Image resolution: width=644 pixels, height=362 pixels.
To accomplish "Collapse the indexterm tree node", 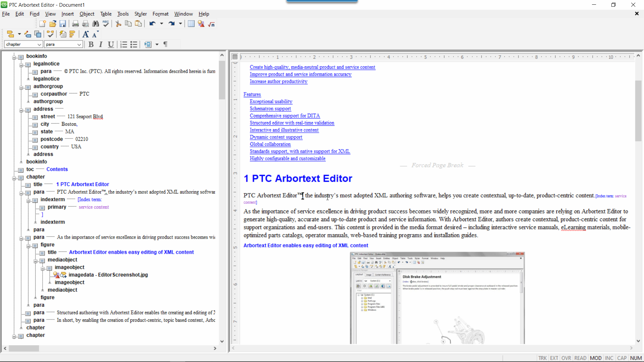I will pyautogui.click(x=28, y=201).
